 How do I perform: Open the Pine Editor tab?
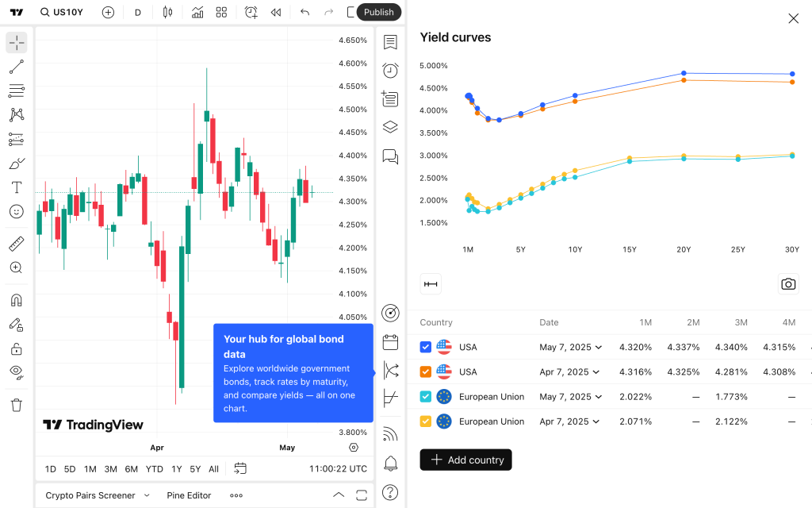(x=189, y=495)
